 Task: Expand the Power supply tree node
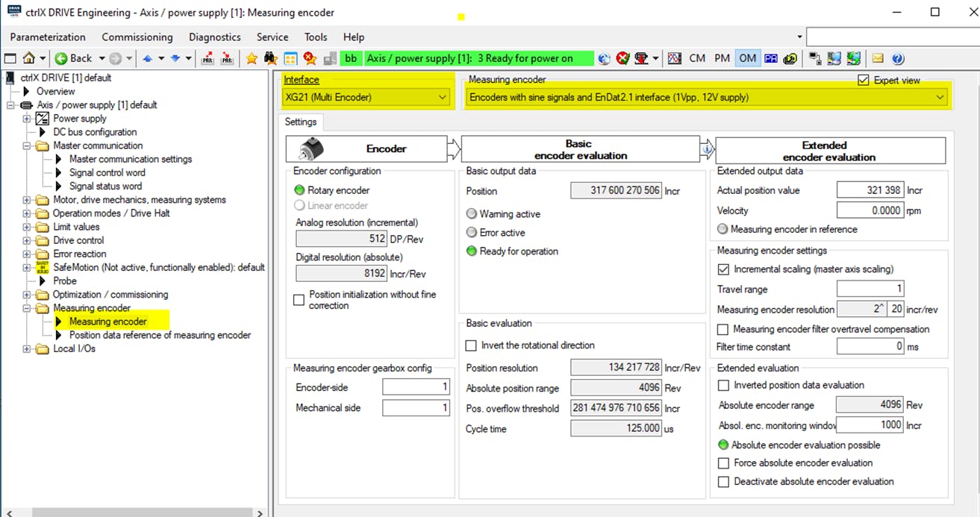[x=28, y=119]
